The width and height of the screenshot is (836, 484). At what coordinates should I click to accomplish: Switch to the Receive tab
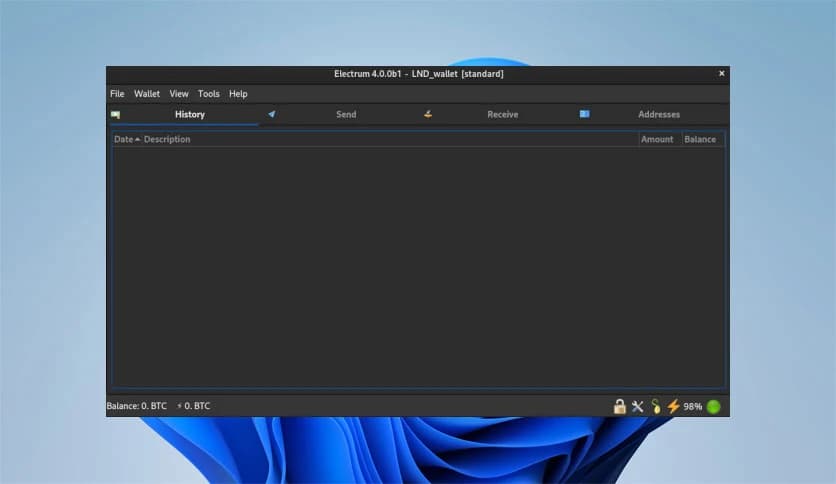496,115
